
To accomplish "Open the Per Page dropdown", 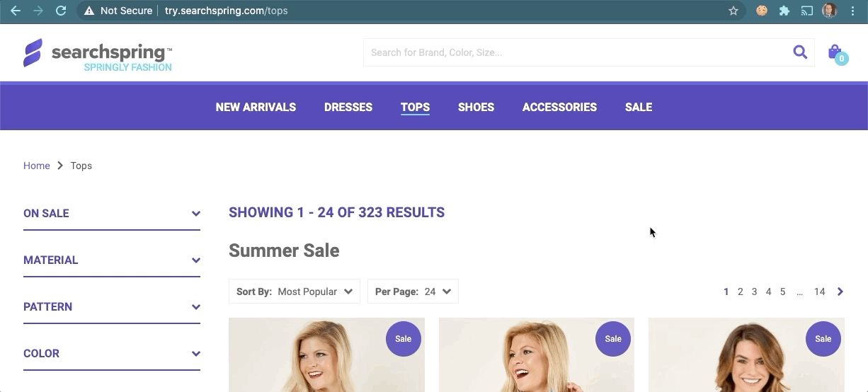I will (x=413, y=292).
